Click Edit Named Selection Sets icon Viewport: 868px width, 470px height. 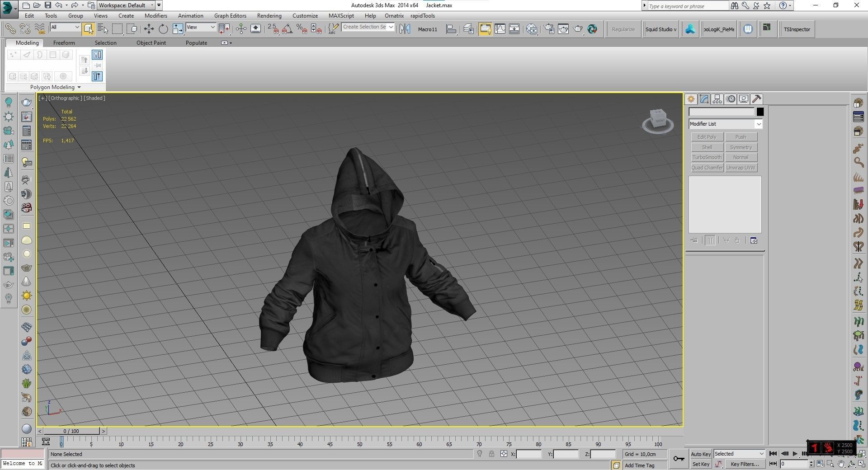tap(333, 29)
